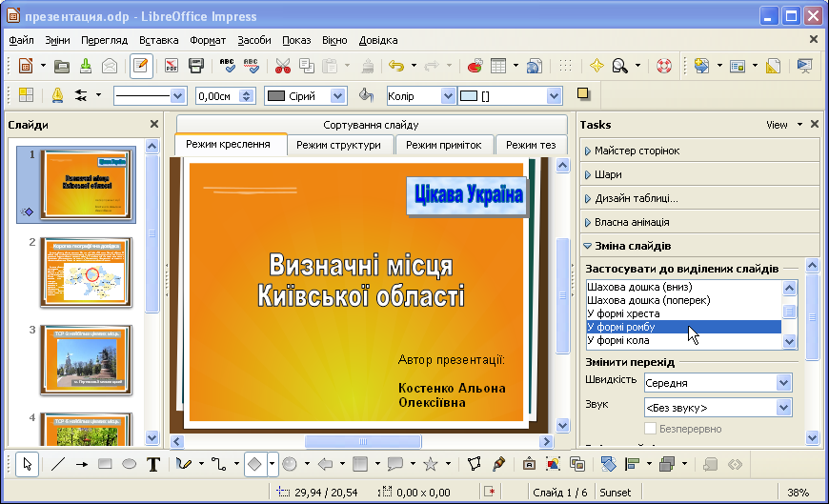Click the Cut scissors icon
The height and width of the screenshot is (504, 829).
coord(282,66)
